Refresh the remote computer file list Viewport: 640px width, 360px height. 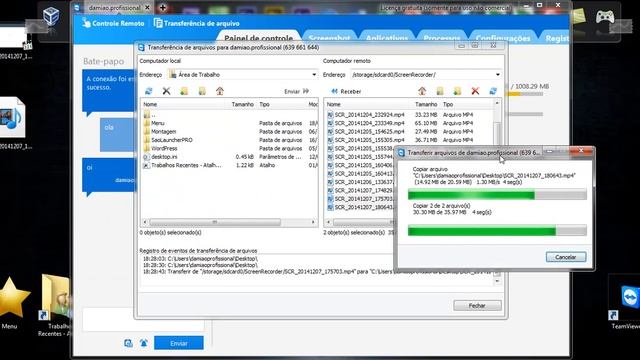pos(493,91)
